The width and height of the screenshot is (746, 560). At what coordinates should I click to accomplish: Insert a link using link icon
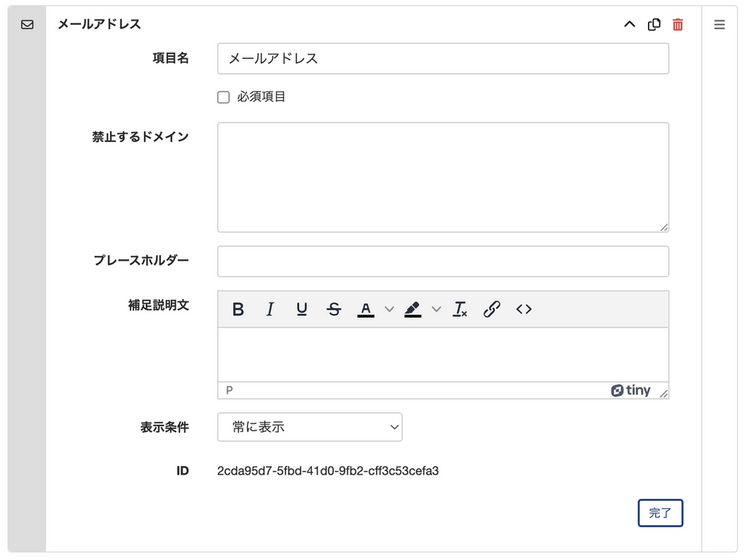click(492, 309)
